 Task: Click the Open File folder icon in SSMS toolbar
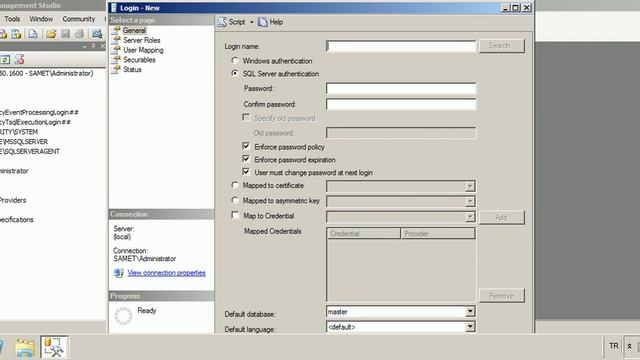click(51, 34)
